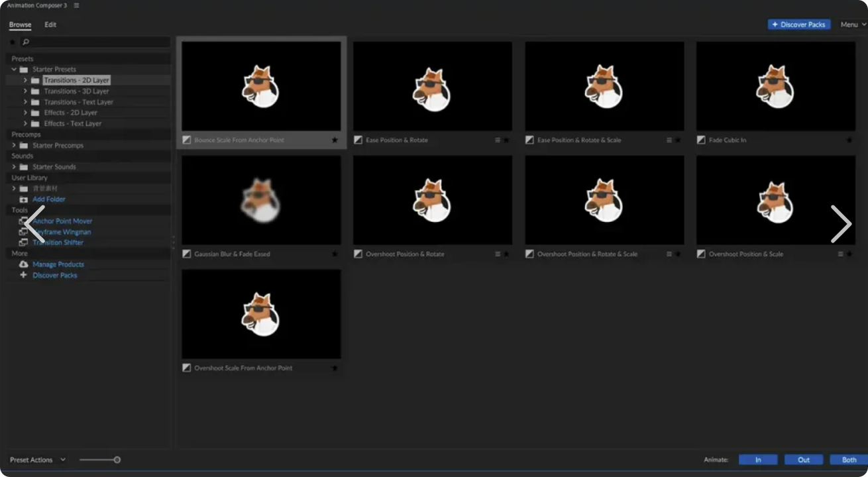Screen dimensions: 868x477
Task: Select the Transitions - Text Layer folder
Action: [x=79, y=102]
